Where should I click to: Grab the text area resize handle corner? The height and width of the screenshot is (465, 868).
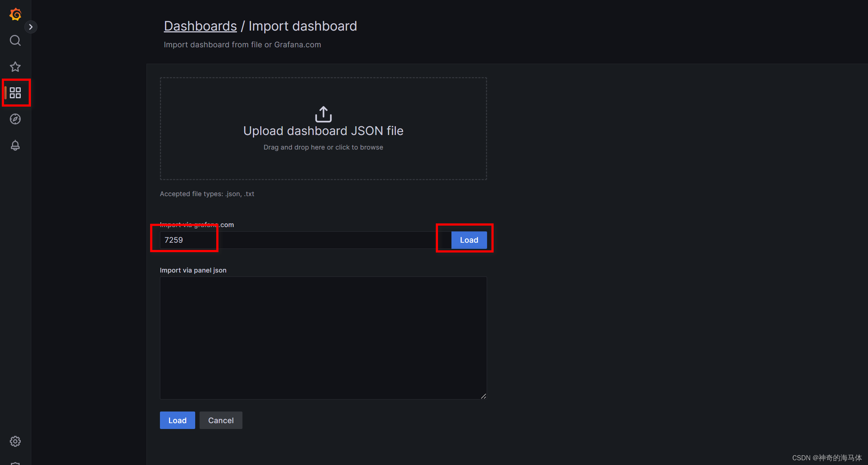(x=483, y=396)
